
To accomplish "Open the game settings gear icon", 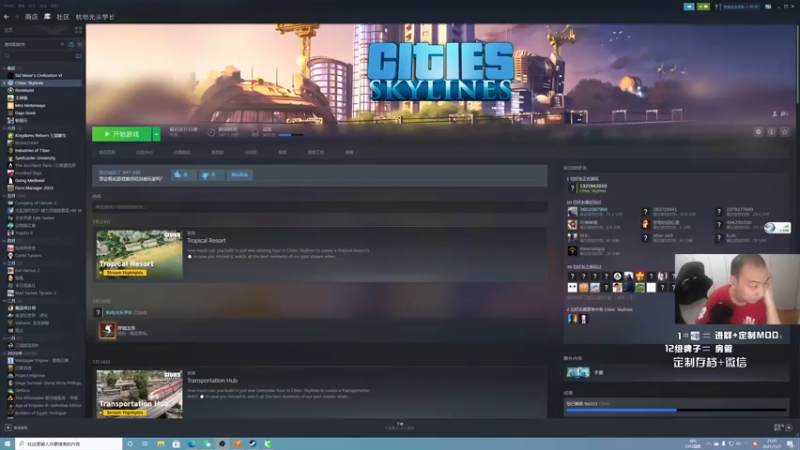I will [758, 132].
